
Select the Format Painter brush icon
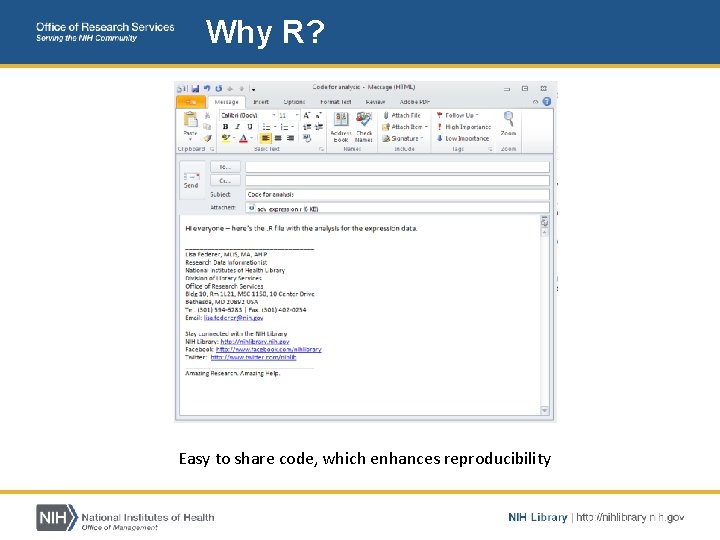[207, 138]
